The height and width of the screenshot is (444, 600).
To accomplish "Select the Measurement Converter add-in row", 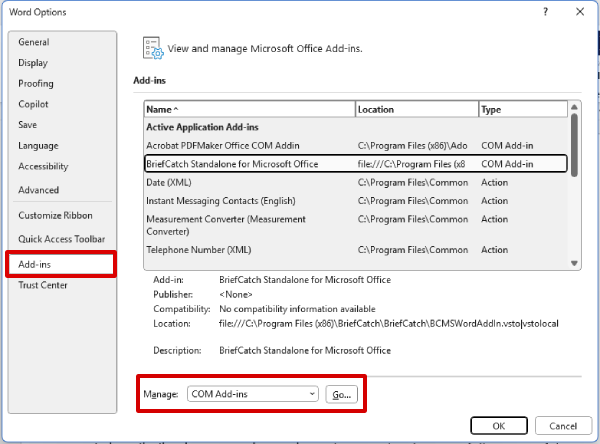I will click(x=356, y=225).
